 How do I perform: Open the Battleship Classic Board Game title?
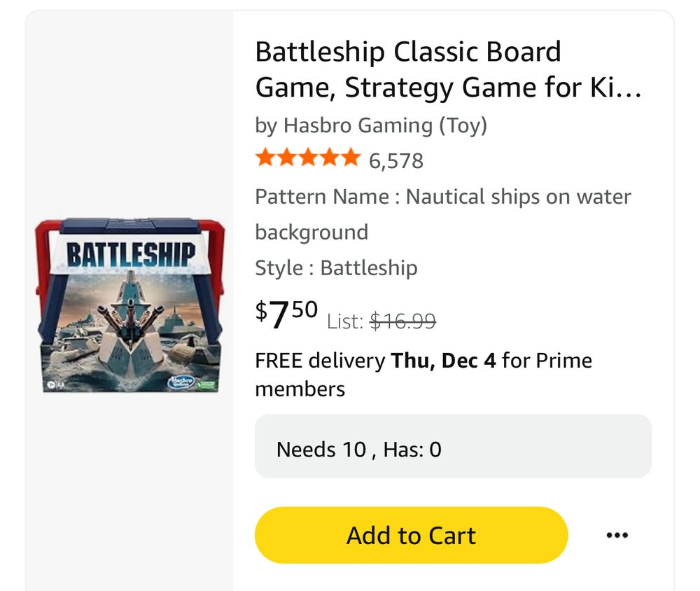[448, 70]
